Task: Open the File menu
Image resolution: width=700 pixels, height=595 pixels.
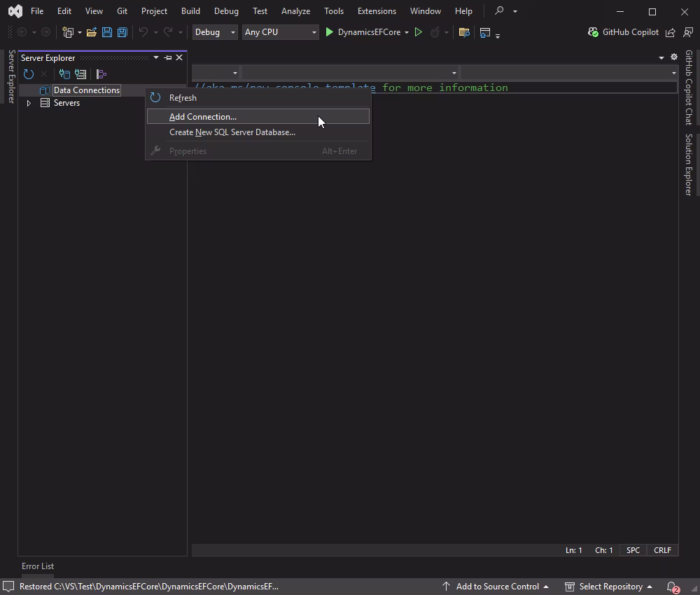Action: 37,11
